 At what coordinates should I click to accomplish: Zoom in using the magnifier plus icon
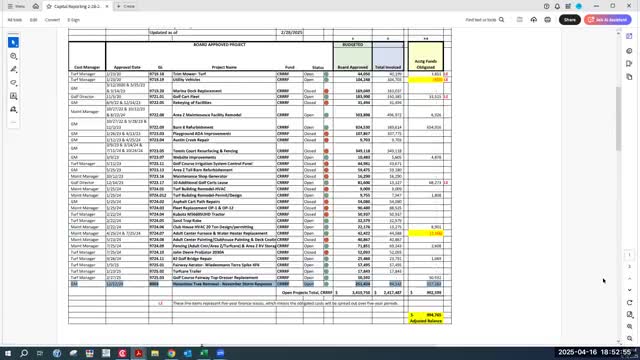(x=629, y=327)
